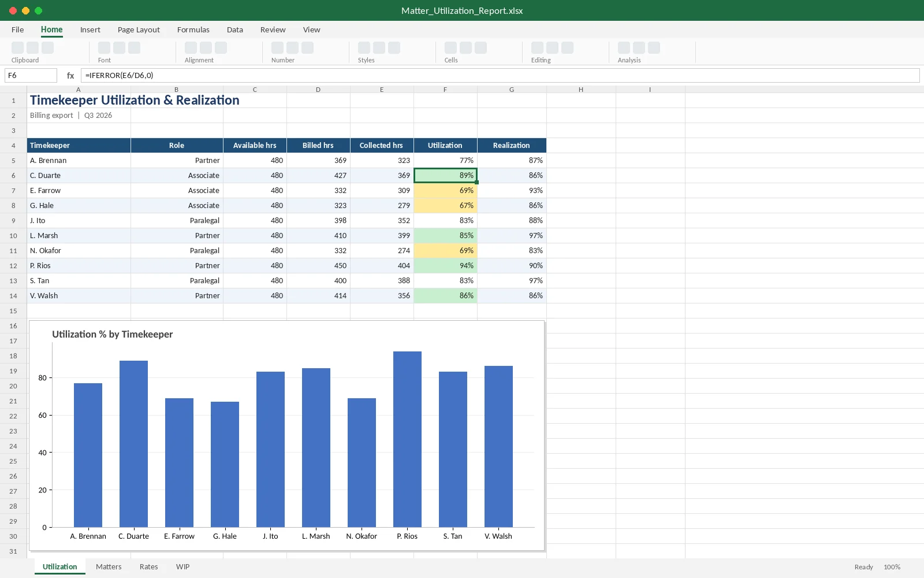Select column H header
924x578 pixels.
pyautogui.click(x=581, y=90)
